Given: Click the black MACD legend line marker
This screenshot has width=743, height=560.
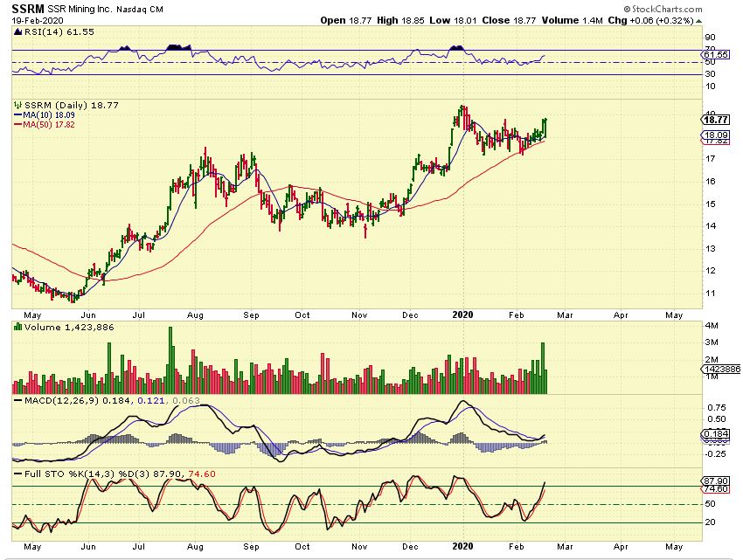Looking at the screenshot, I should pos(18,401).
